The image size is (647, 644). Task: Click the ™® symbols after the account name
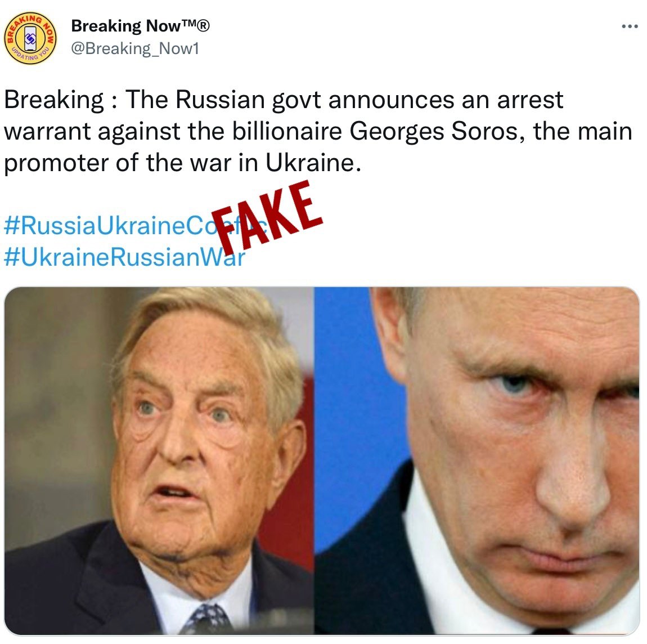(x=196, y=25)
